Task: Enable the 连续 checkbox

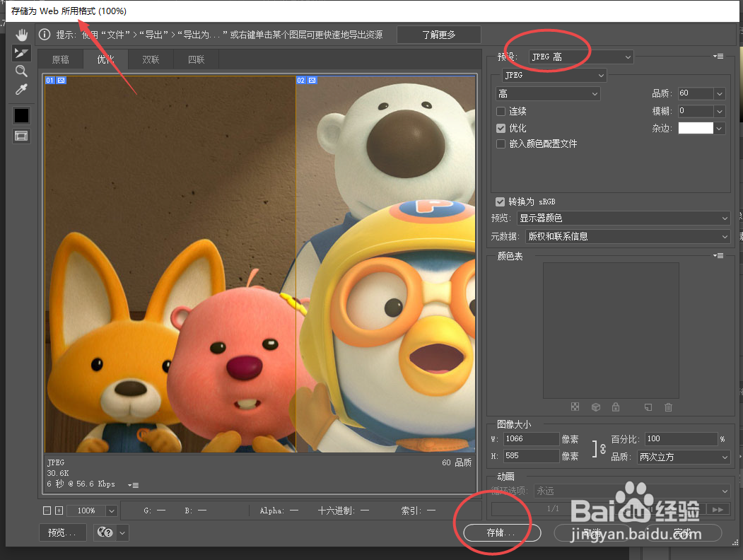Action: point(501,111)
